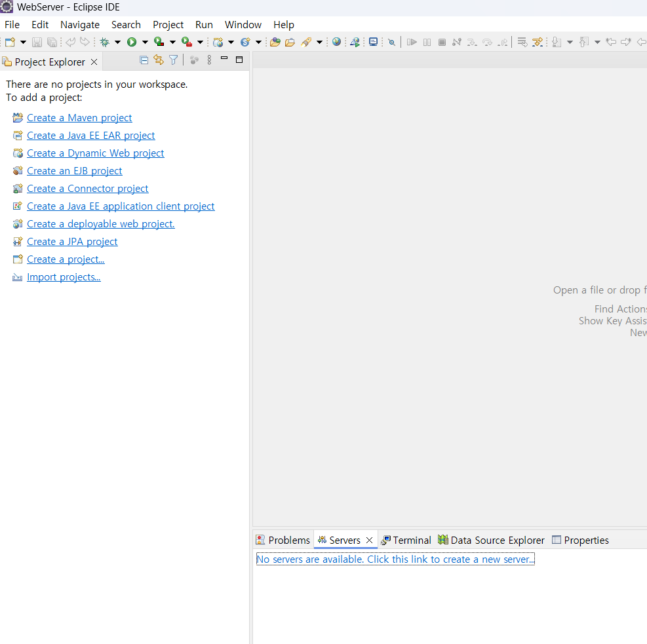Open the Window menu

243,25
